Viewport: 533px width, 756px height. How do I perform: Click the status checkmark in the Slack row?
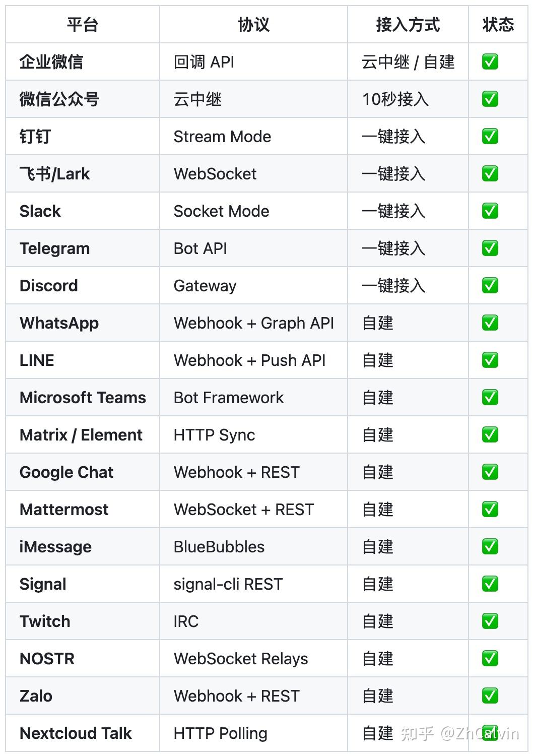(x=490, y=211)
